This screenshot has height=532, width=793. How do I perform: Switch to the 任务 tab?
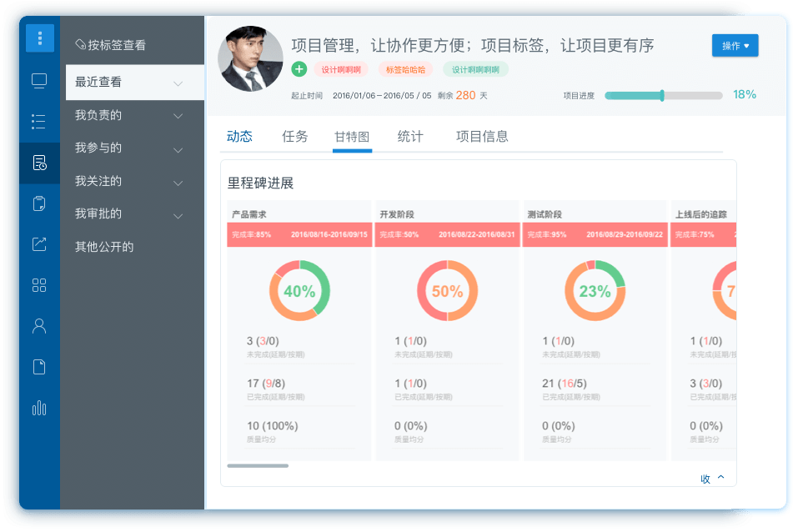[x=295, y=137]
